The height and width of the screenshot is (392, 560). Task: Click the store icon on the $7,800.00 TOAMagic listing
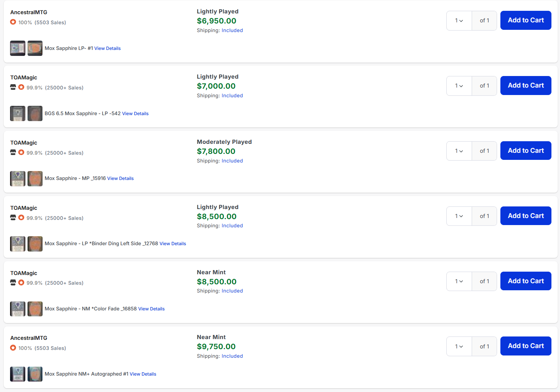pos(13,152)
